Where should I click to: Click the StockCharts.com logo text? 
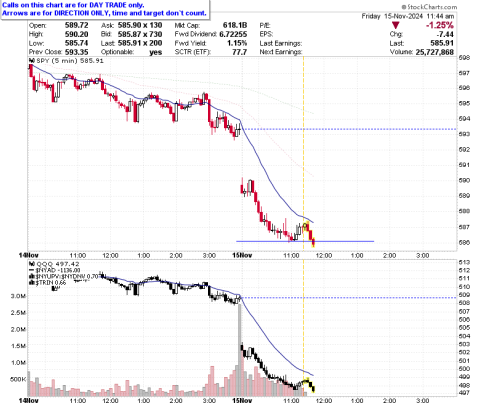point(429,7)
